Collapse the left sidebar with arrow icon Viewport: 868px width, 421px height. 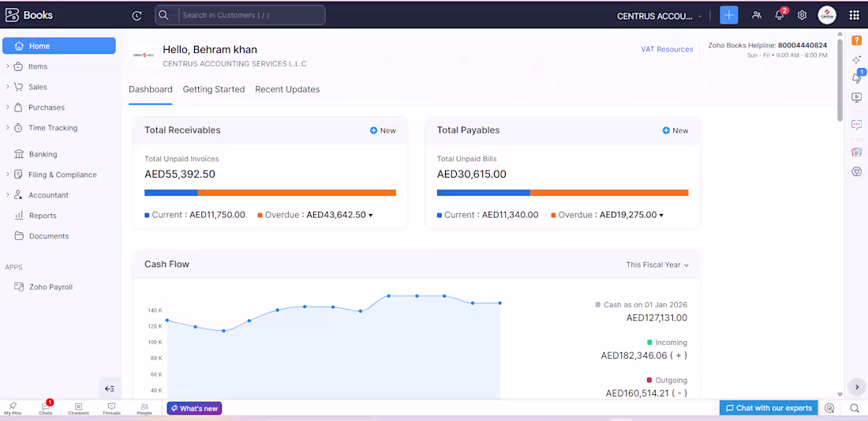[110, 389]
